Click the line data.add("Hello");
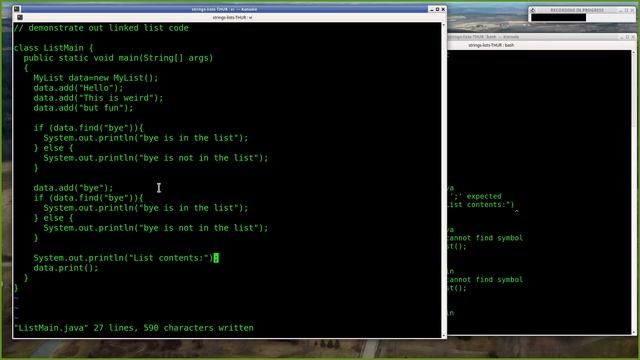Screen dimensions: 640x360 (x=78, y=88)
